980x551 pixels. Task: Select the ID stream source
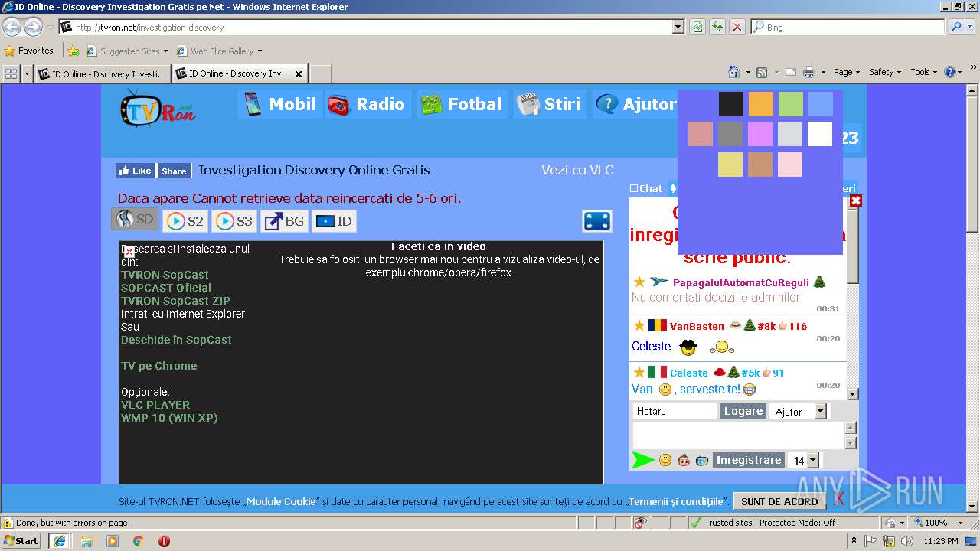pyautogui.click(x=334, y=221)
